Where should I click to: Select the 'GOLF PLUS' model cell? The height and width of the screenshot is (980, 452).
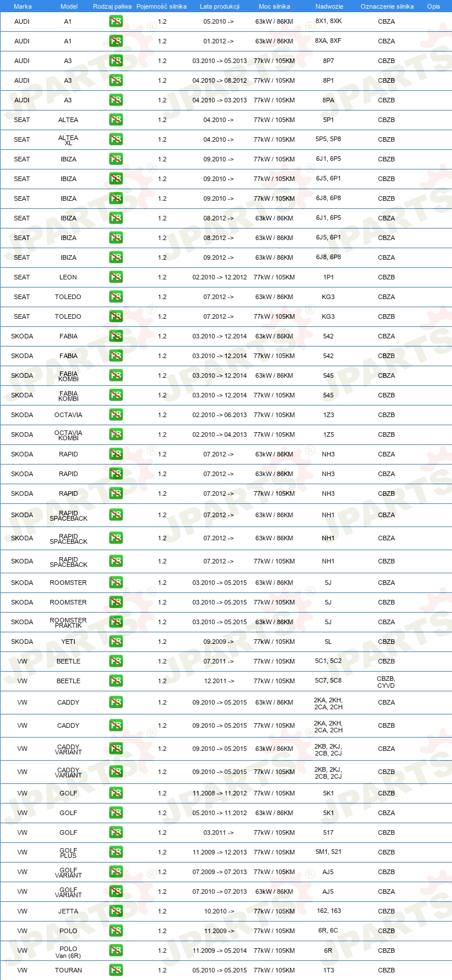tap(68, 853)
